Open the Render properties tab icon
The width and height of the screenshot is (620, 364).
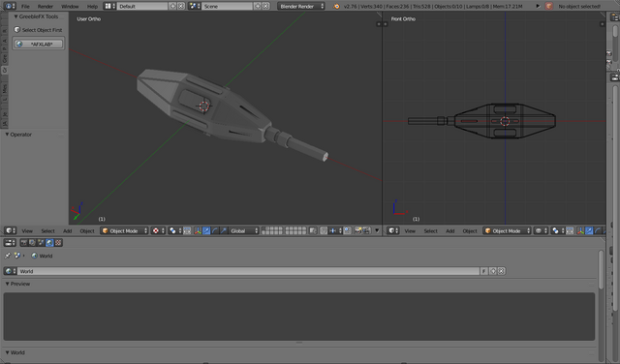click(x=24, y=243)
